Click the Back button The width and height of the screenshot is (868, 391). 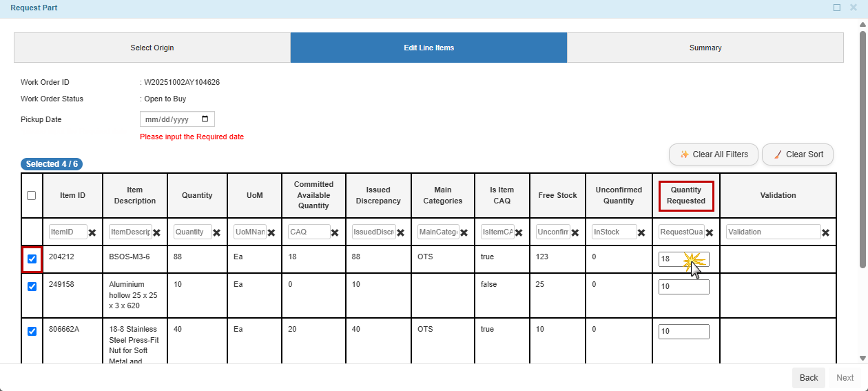[x=808, y=377]
